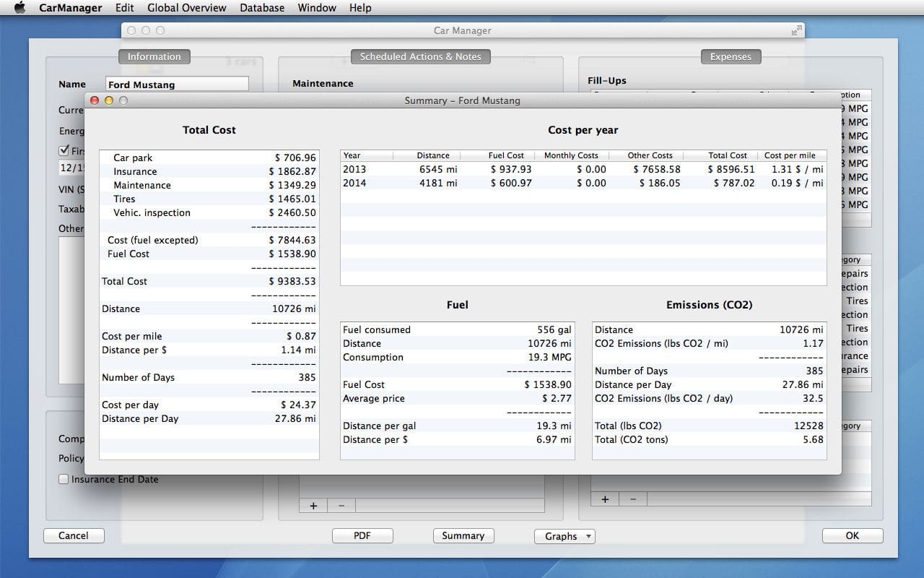The height and width of the screenshot is (578, 924).
Task: Switch to the Information tab
Action: 154,56
